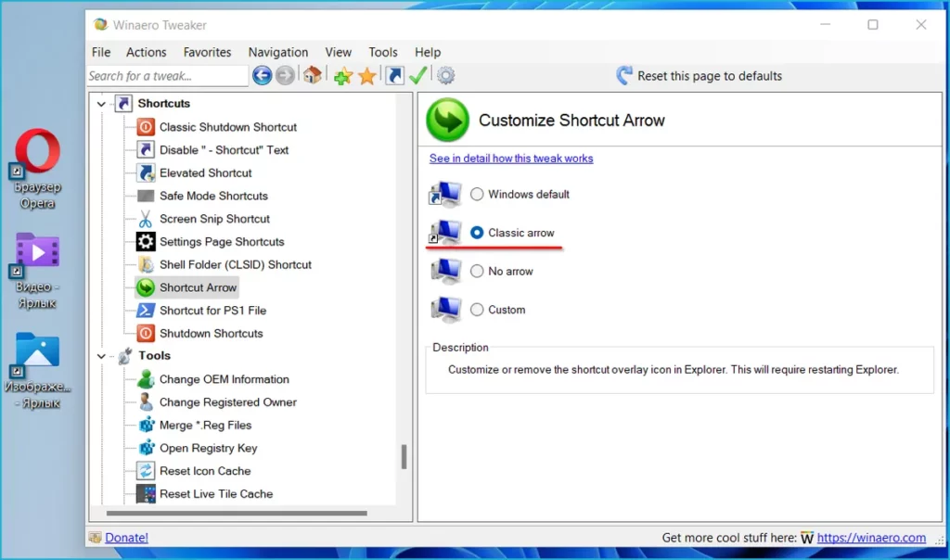Click the Search for a tweak field
Viewport: 950px width, 560px height.
(x=167, y=76)
